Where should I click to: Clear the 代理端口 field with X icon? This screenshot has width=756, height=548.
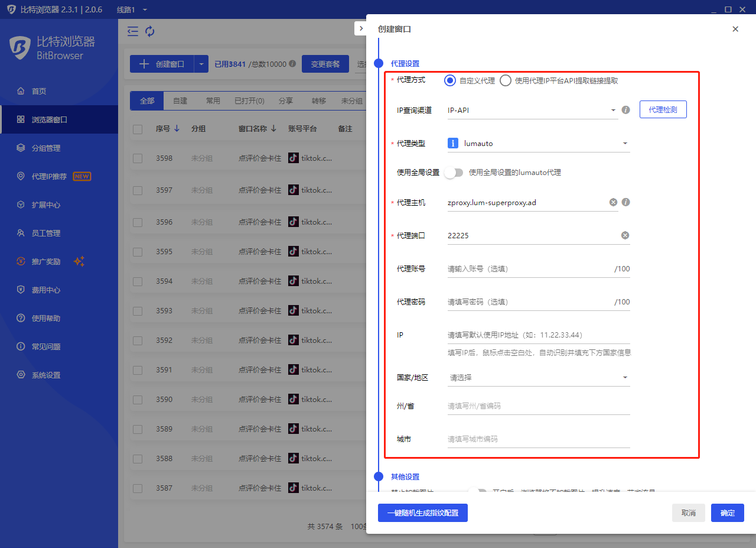pyautogui.click(x=625, y=235)
